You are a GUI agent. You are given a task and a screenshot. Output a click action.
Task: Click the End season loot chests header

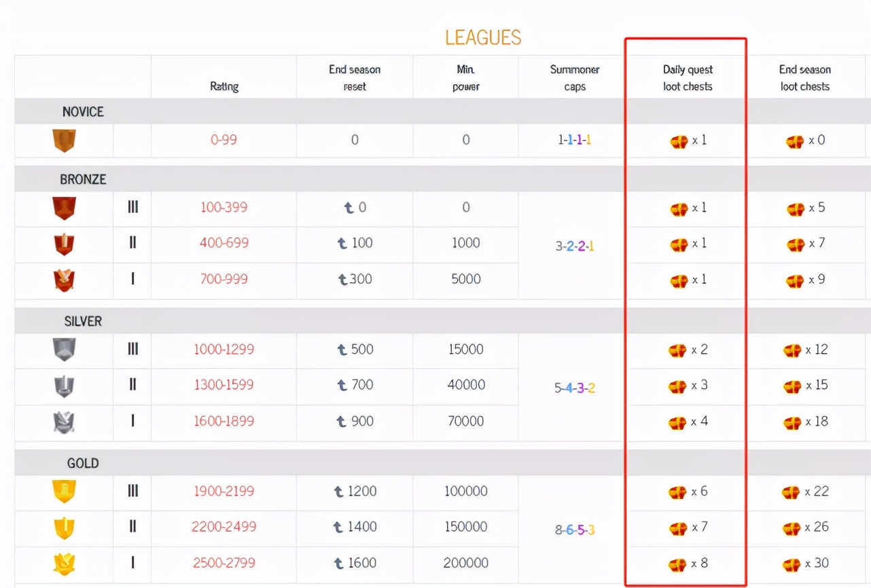point(805,77)
